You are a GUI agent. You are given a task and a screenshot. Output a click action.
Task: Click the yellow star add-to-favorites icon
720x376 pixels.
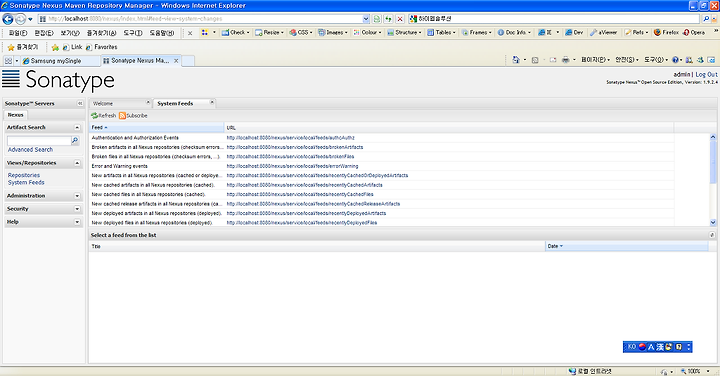click(x=55, y=47)
